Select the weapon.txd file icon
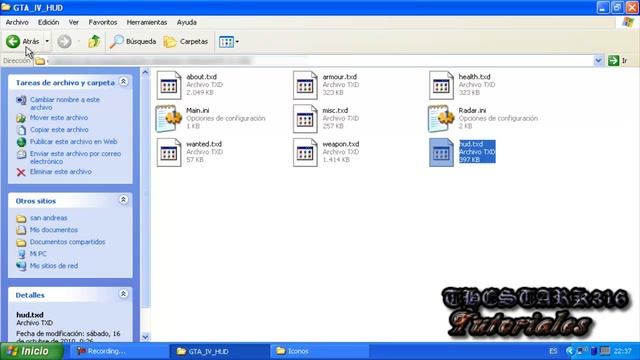Screen dimensions: 640x360 point(305,152)
